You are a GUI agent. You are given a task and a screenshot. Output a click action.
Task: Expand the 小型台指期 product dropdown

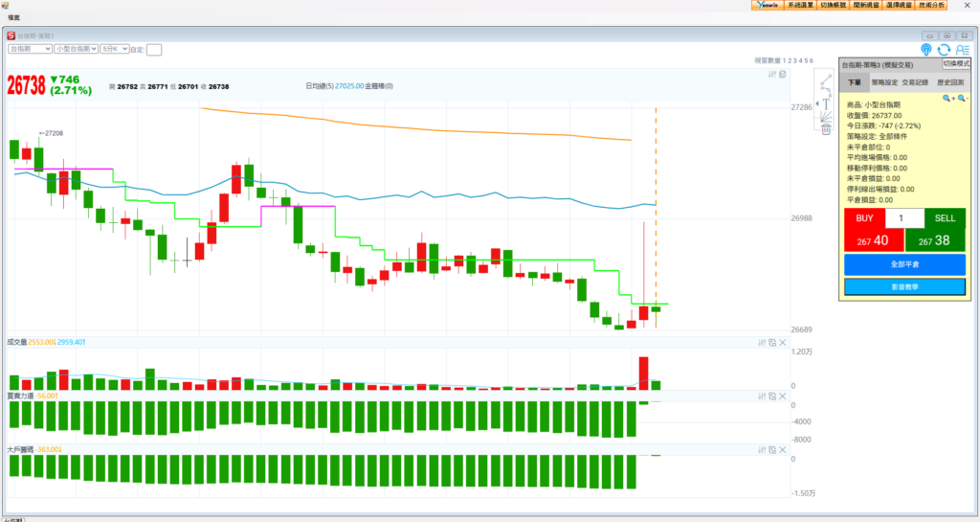(x=77, y=48)
